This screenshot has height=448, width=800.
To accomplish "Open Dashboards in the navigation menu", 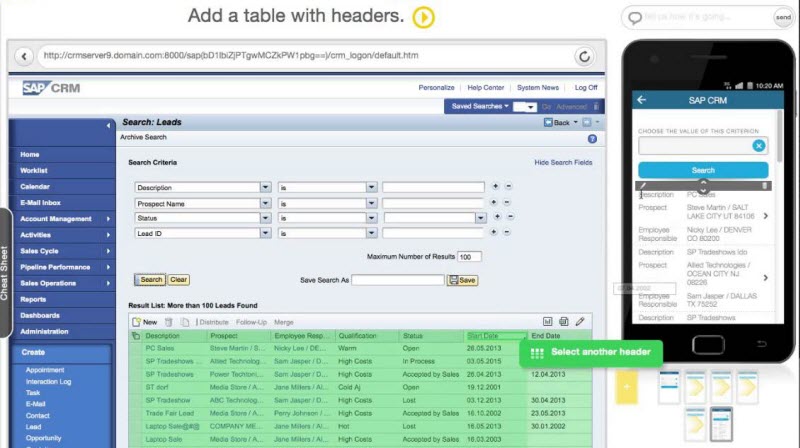I will pyautogui.click(x=40, y=315).
